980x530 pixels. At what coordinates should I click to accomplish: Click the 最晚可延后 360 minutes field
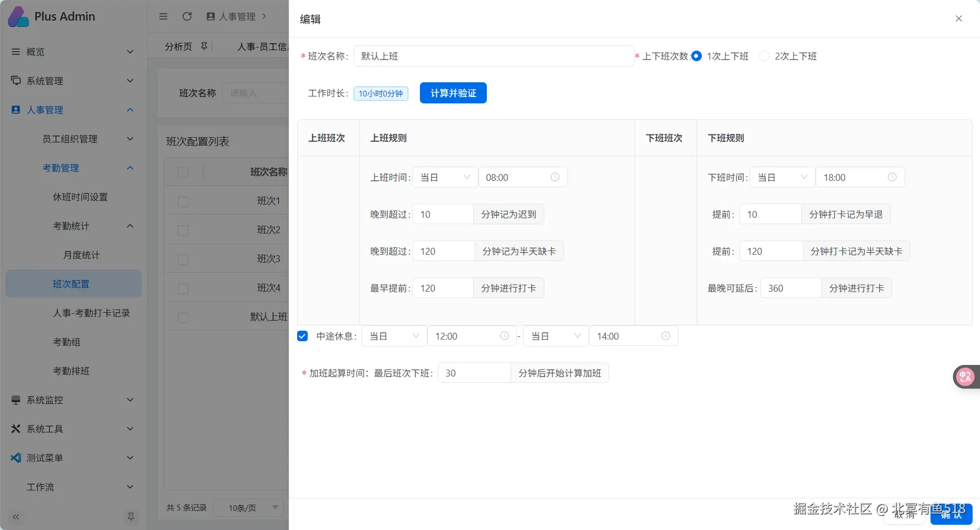(791, 288)
